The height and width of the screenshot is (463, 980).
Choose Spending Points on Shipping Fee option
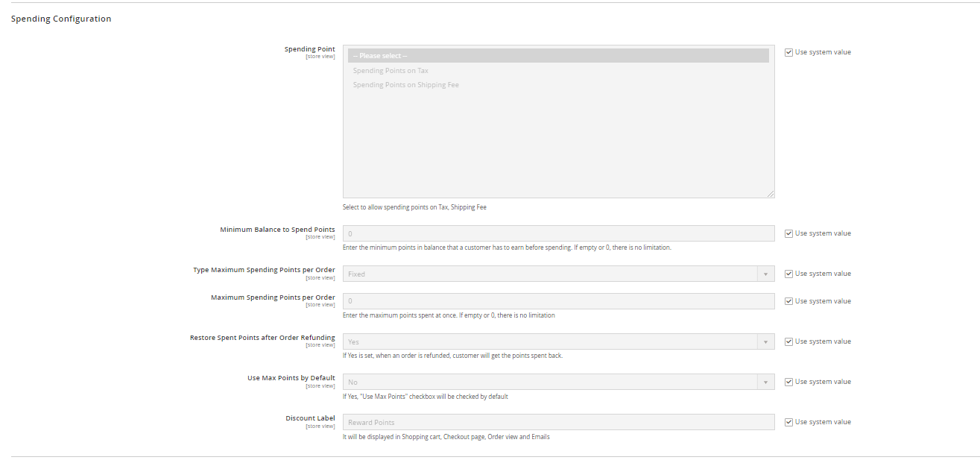(405, 85)
